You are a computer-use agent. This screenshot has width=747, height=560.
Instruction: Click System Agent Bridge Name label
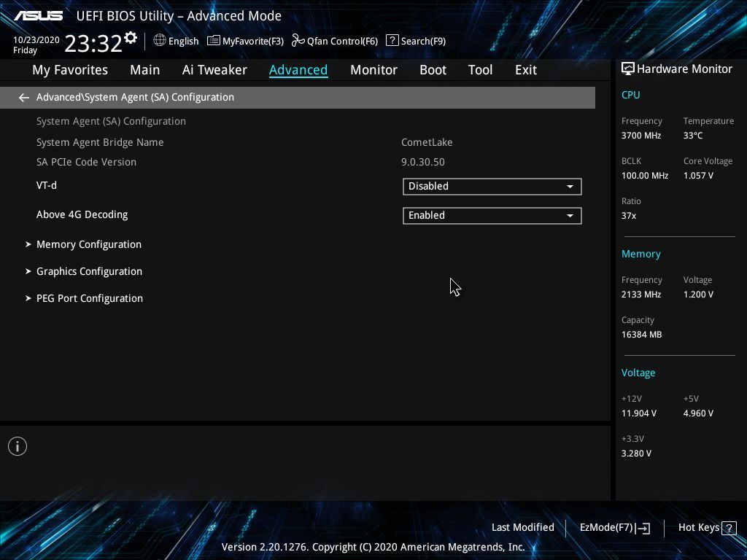tap(100, 142)
